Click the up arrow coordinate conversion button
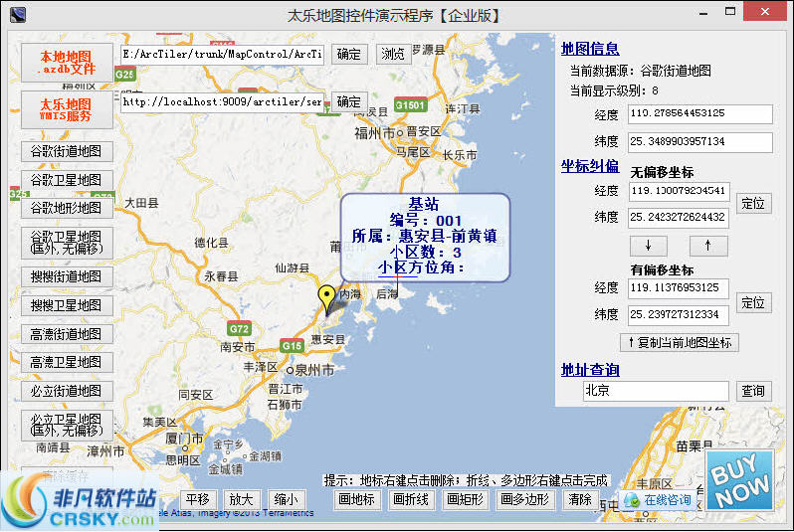Image resolution: width=794 pixels, height=532 pixels. [x=708, y=246]
